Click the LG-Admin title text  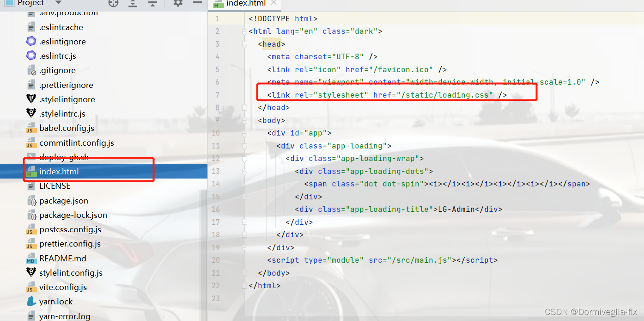[x=456, y=209]
